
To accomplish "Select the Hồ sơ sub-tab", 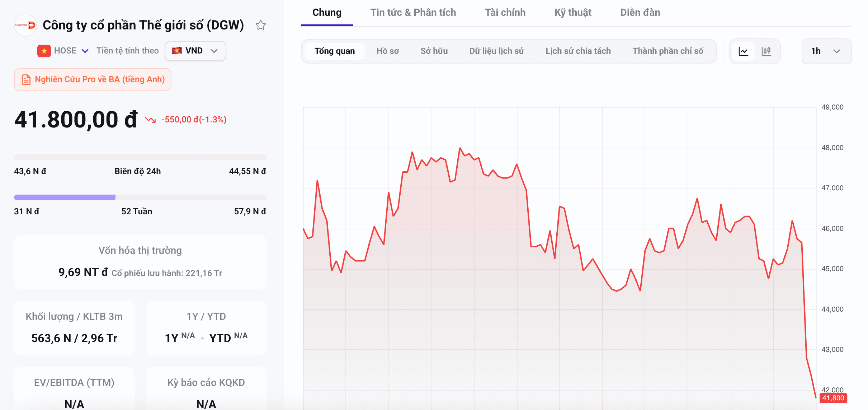I will pyautogui.click(x=388, y=51).
